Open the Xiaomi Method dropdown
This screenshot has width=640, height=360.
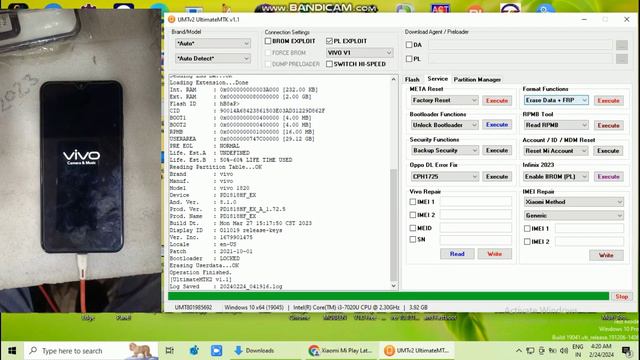(573, 202)
